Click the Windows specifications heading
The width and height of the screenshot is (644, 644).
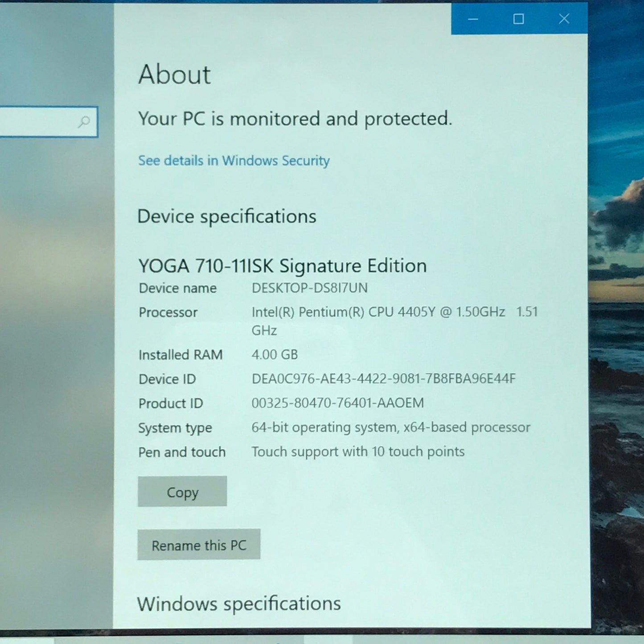coord(239,604)
